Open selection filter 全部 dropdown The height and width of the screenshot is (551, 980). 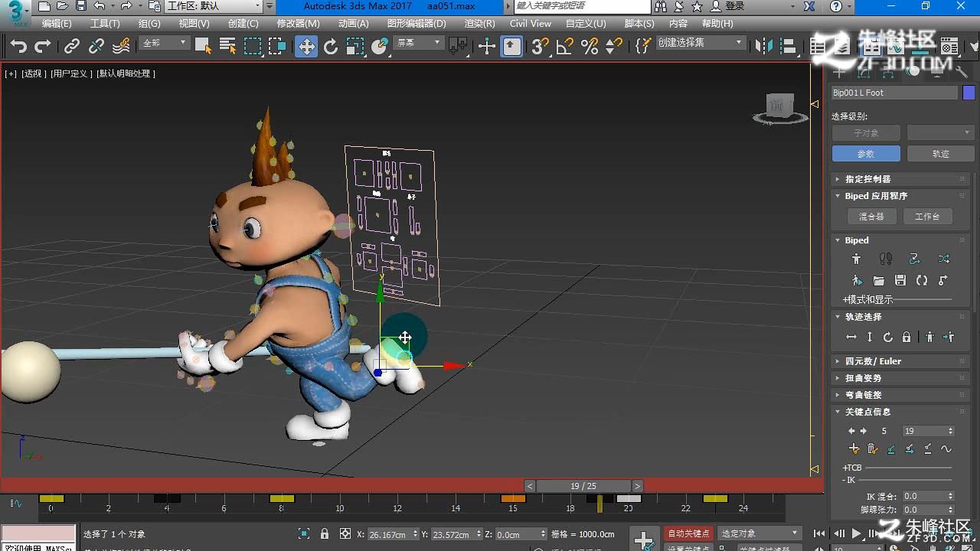165,44
